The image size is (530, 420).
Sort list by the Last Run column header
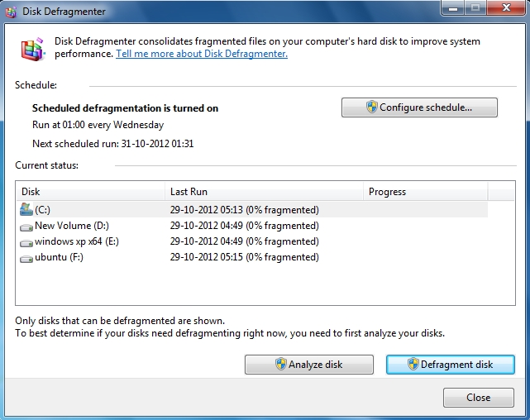click(263, 192)
